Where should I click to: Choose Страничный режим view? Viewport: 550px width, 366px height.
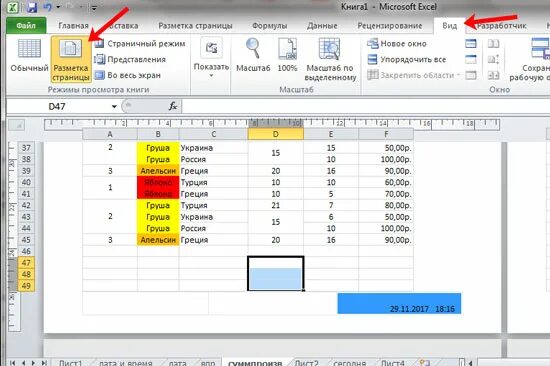140,44
